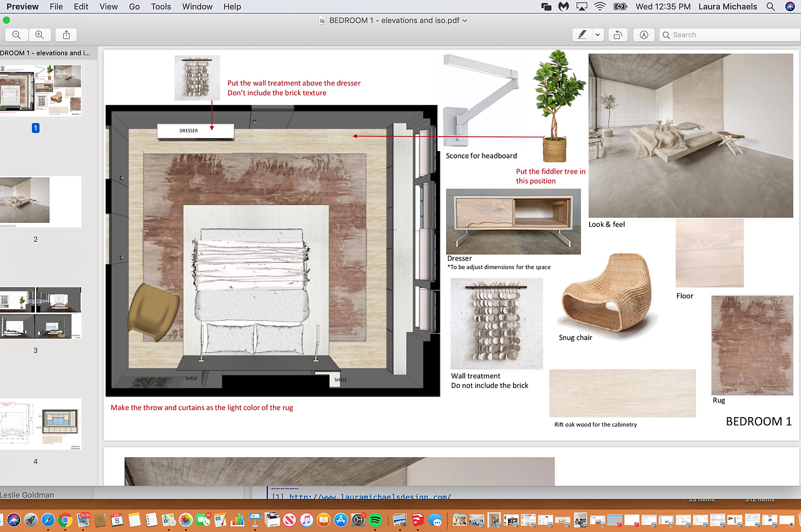Click in the Search field

[x=728, y=35]
